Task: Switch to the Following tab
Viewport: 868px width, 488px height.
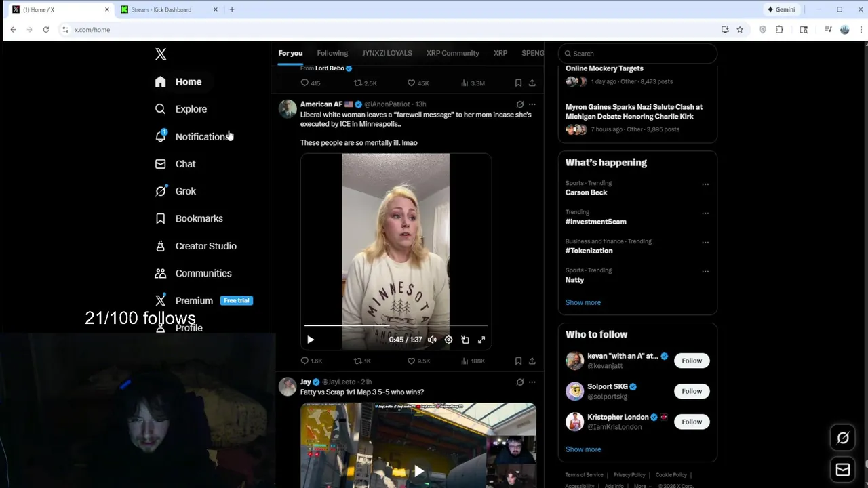Action: pyautogui.click(x=332, y=53)
